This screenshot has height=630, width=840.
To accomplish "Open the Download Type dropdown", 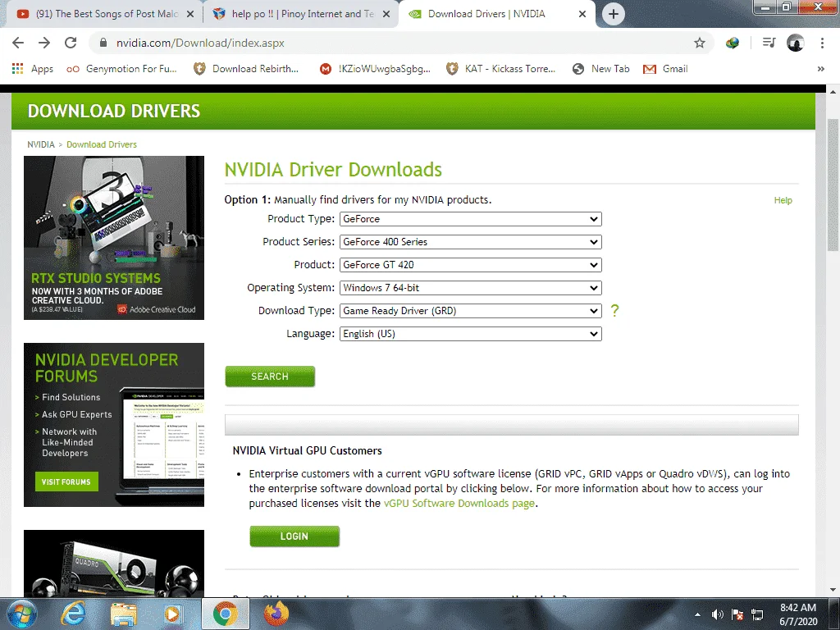I will coord(470,311).
